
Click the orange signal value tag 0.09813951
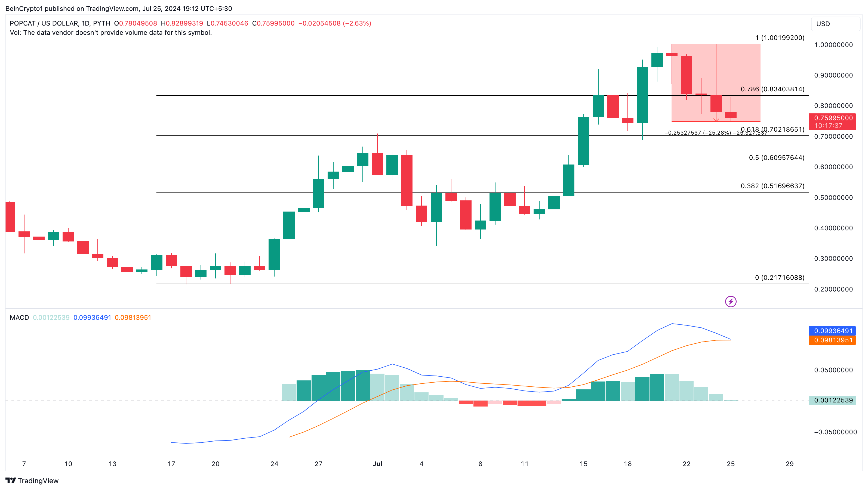coord(832,340)
